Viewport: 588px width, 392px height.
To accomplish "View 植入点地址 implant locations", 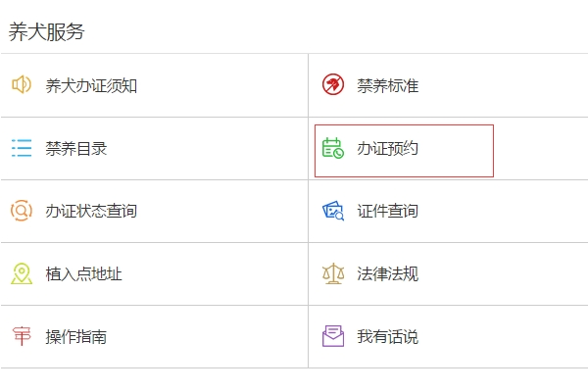I will (83, 273).
